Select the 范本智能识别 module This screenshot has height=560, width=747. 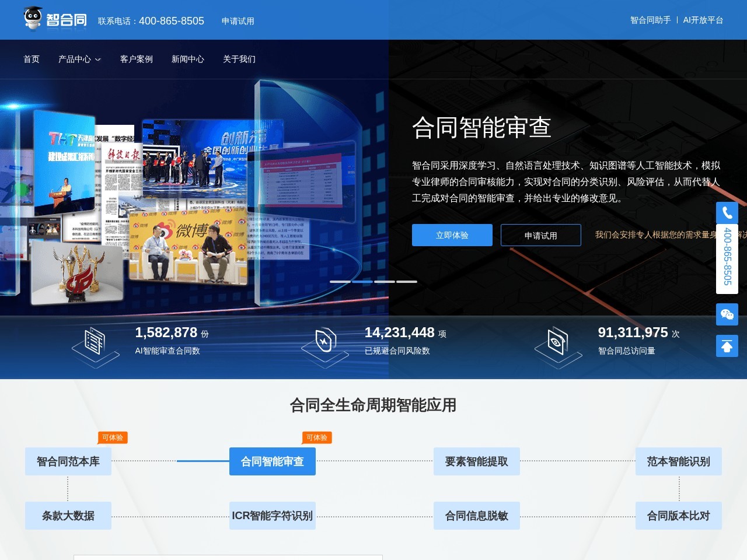pos(679,461)
